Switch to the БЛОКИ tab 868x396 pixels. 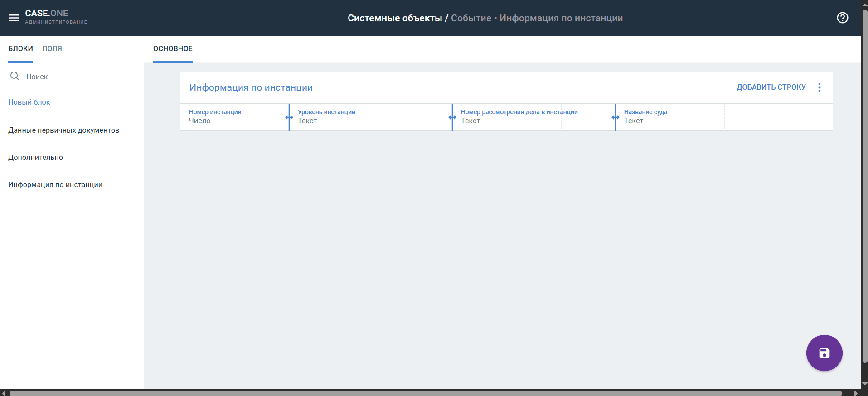(20, 48)
